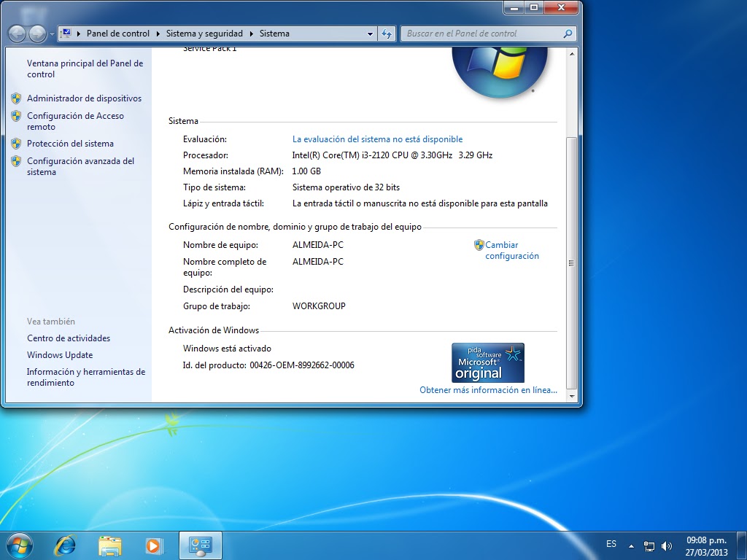Click the search magnifier icon
Viewport: 747px width, 560px height.
(568, 34)
